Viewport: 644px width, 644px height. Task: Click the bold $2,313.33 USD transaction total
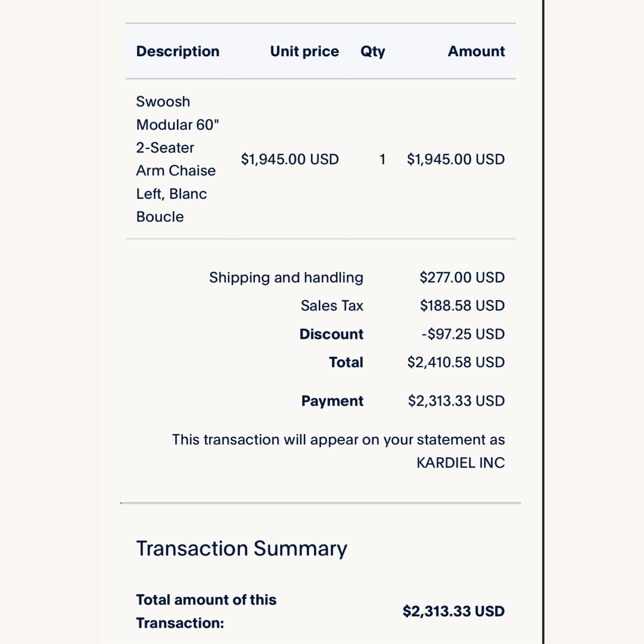coord(453,611)
